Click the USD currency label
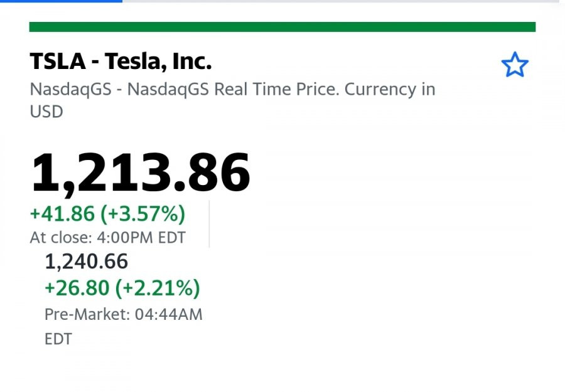Screen dimensions: 565x392 [x=46, y=112]
